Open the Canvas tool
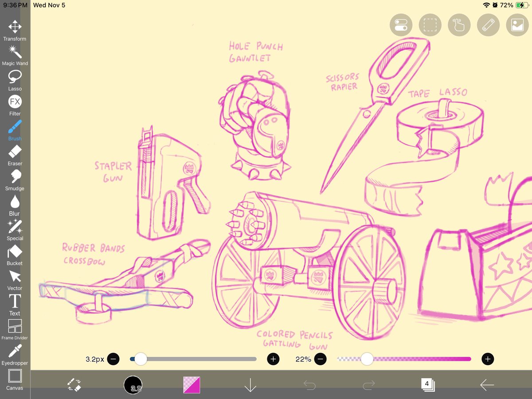532x399 pixels. pos(15,379)
